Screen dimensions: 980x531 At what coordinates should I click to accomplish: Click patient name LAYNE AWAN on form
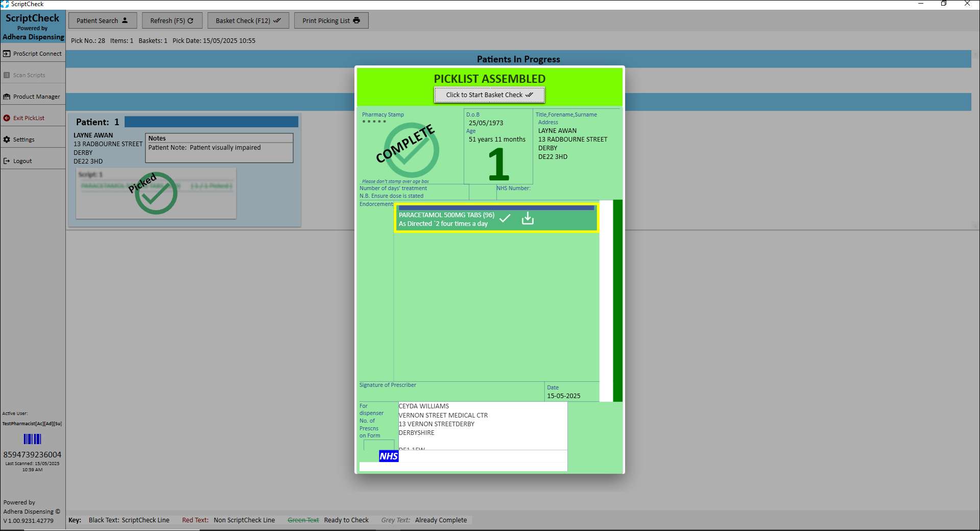557,131
